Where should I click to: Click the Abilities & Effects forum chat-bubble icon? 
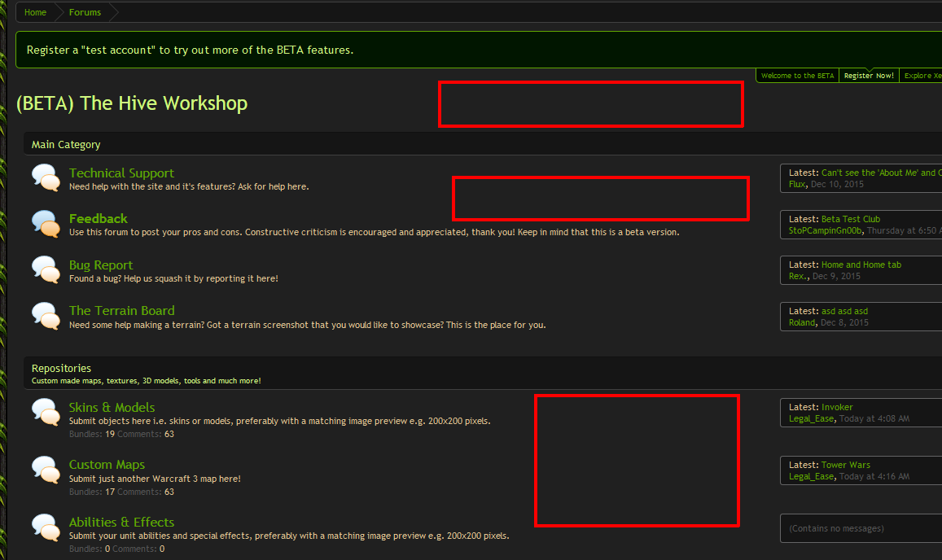click(46, 527)
